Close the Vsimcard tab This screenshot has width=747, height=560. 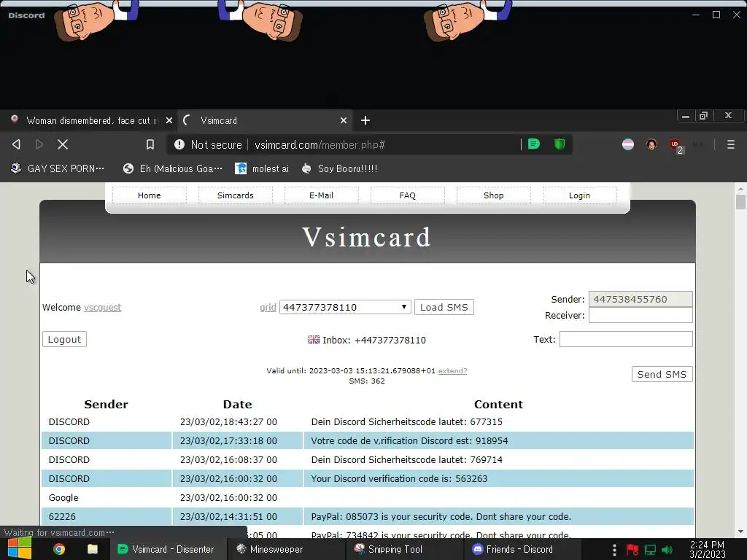coord(344,120)
